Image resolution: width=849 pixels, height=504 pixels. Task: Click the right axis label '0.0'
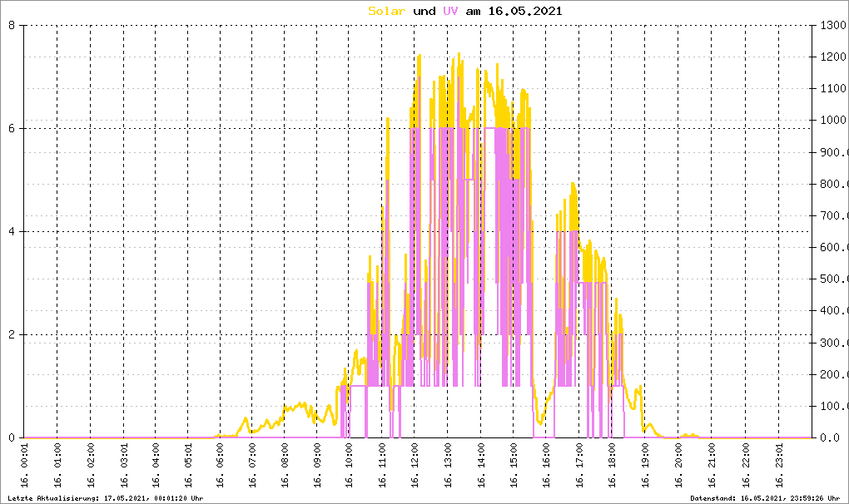[x=830, y=438]
